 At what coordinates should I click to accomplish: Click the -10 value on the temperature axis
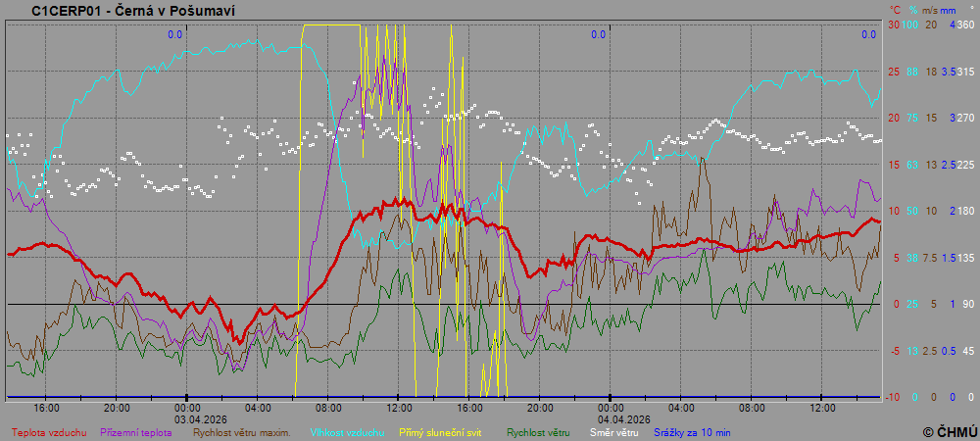(x=893, y=397)
